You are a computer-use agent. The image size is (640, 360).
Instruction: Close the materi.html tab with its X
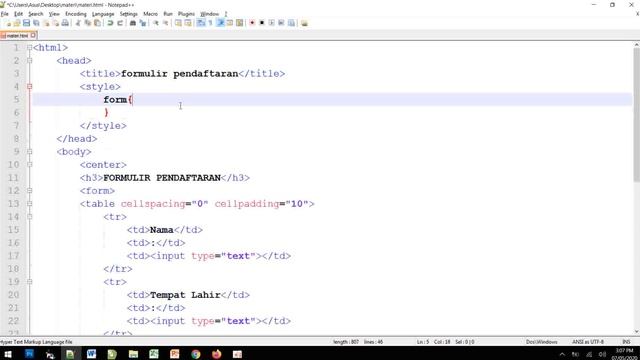[x=33, y=35]
